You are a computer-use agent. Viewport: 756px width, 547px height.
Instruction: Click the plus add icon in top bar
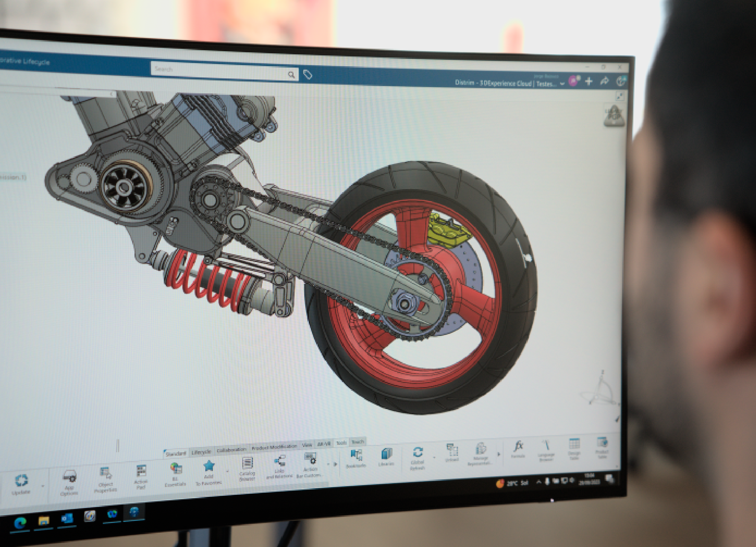589,82
